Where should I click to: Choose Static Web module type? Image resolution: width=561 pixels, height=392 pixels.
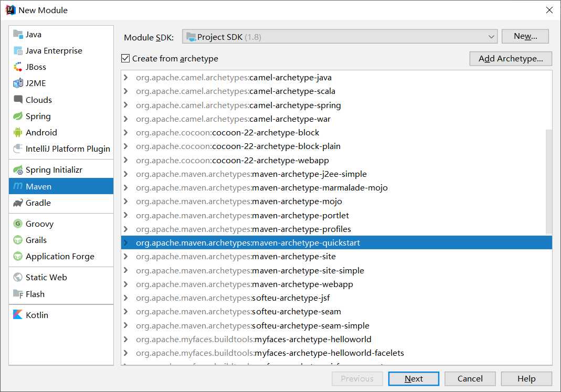pyautogui.click(x=61, y=277)
